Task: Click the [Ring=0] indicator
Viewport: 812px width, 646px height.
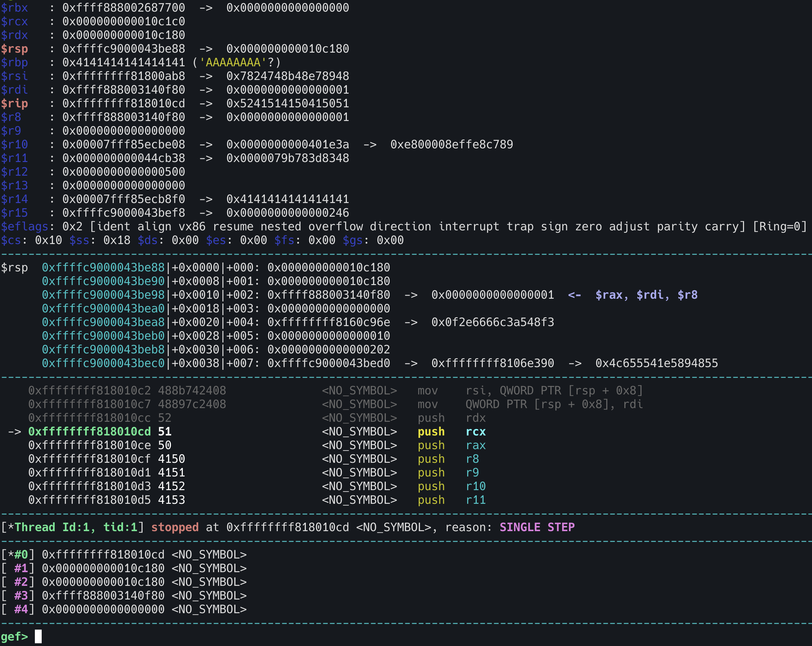Action: point(779,227)
